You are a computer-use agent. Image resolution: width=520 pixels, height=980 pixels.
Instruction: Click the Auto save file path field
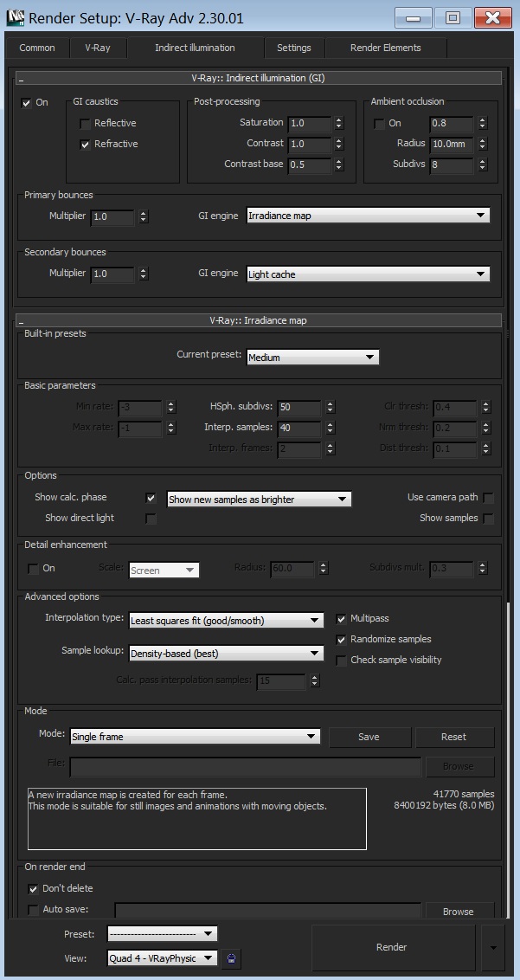point(267,911)
